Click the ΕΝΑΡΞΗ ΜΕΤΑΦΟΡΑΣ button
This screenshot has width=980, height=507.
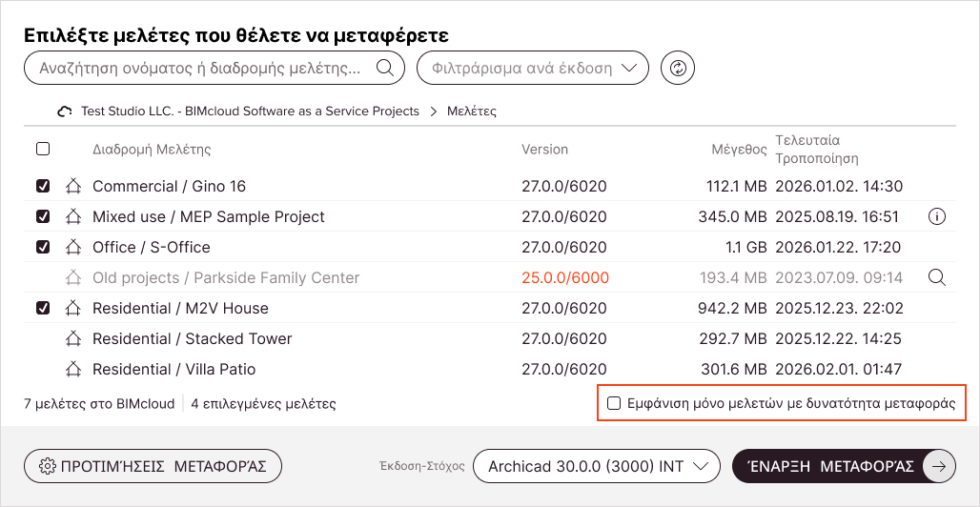pos(844,466)
